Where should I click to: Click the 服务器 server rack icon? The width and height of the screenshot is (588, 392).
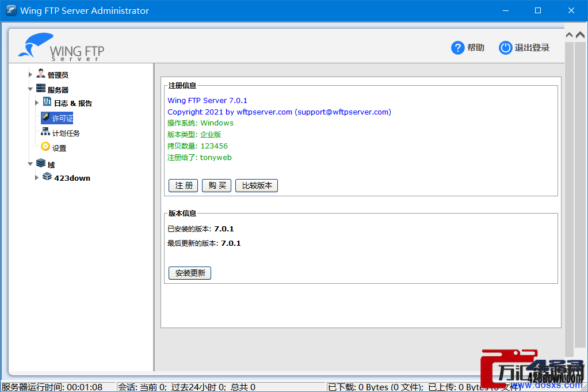[x=41, y=89]
